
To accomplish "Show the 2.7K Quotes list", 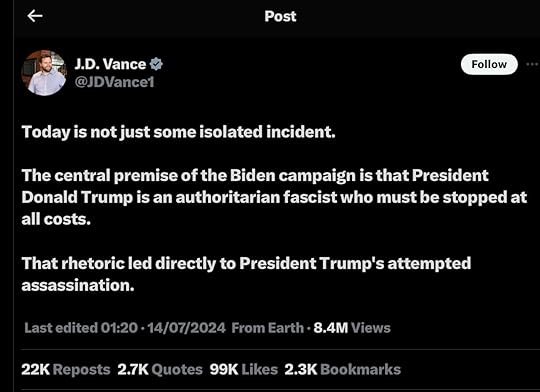I will point(160,370).
